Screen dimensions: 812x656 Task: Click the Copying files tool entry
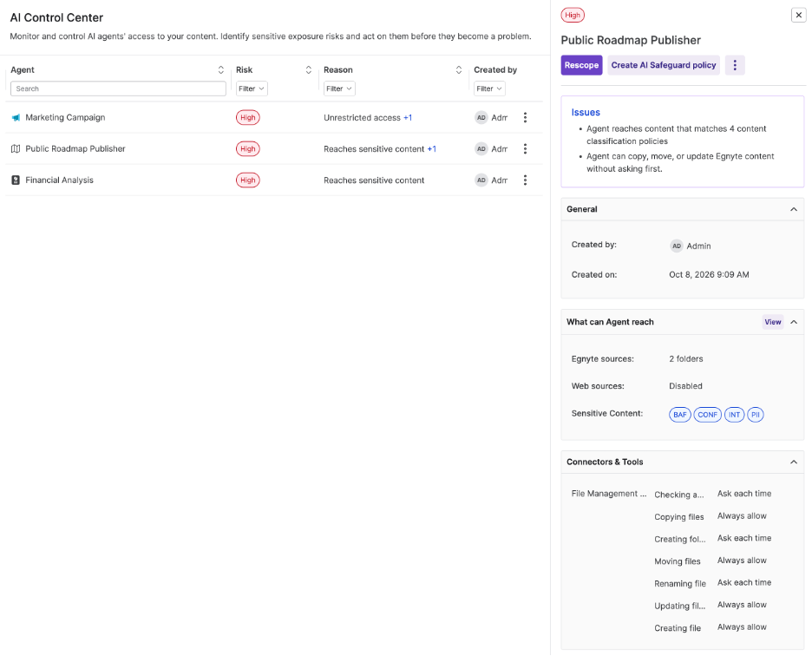pyautogui.click(x=679, y=516)
